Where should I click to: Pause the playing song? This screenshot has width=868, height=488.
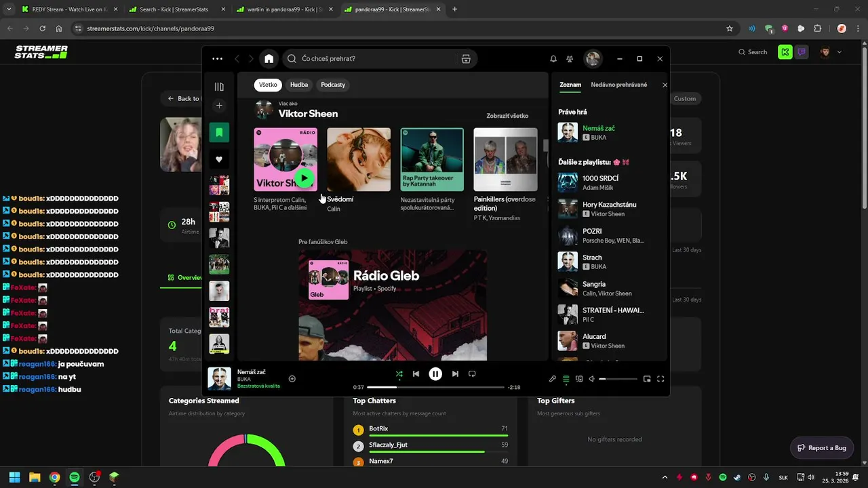435,373
